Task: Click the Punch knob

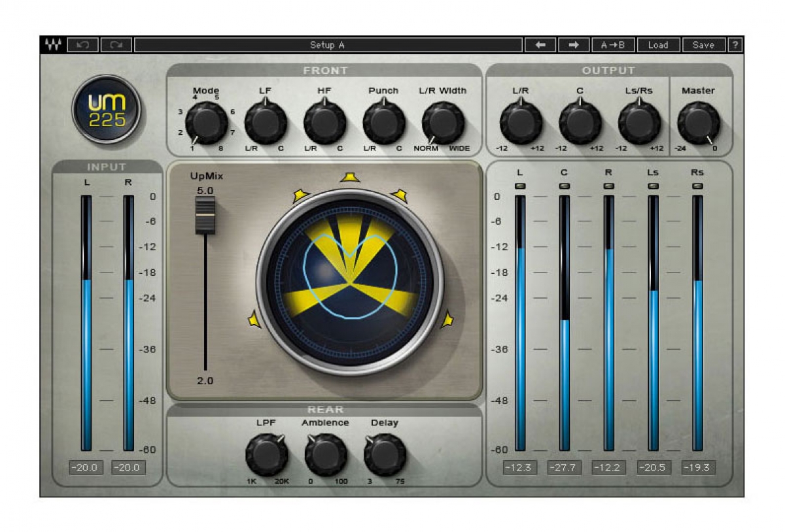Action: click(x=384, y=123)
